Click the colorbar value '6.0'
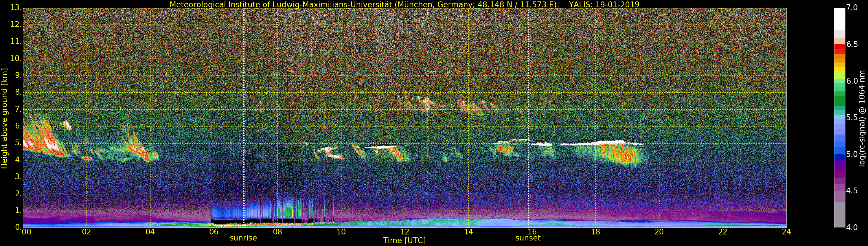 point(852,81)
